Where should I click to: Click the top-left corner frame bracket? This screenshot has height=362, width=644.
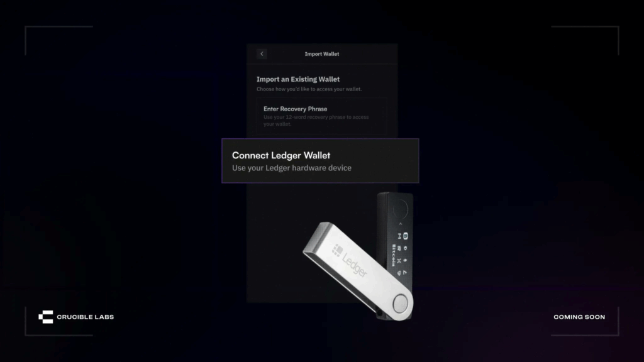tap(58, 40)
